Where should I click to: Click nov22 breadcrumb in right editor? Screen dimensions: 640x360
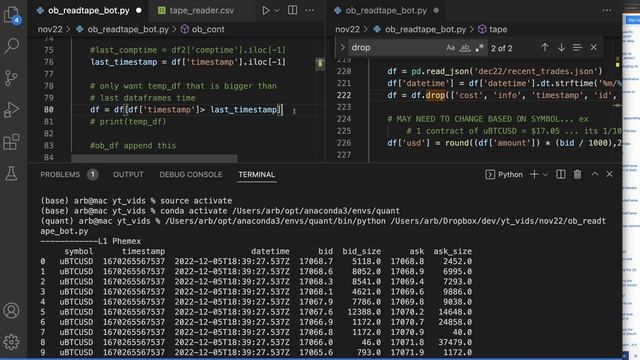click(x=347, y=29)
